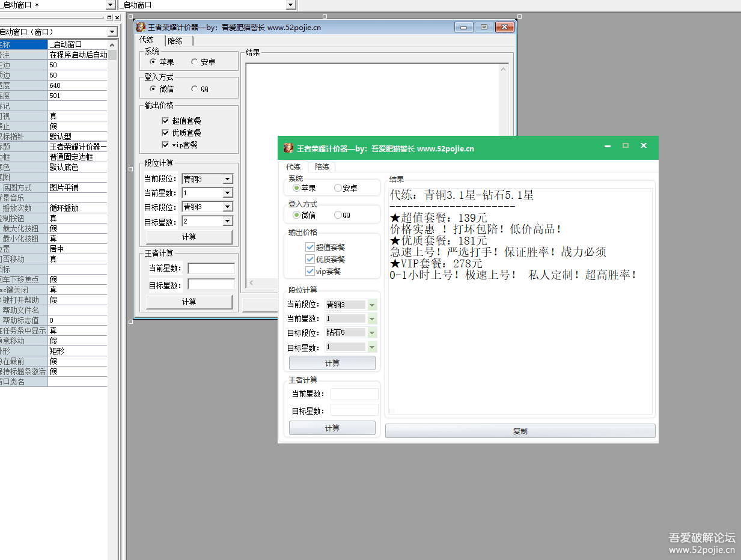Image resolution: width=741 pixels, height=560 pixels.
Task: Open 目标段位 dropdown in the designer form
Action: tap(227, 207)
